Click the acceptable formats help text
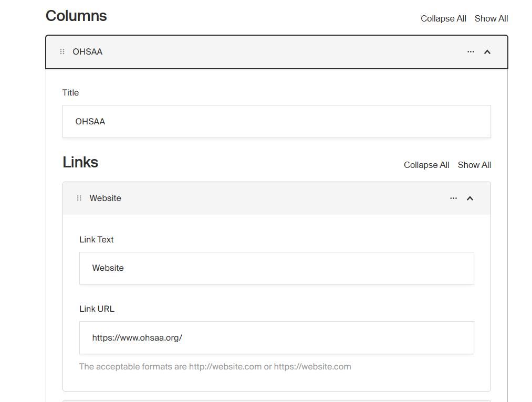Viewport: 532px width, 402px height. pos(215,366)
